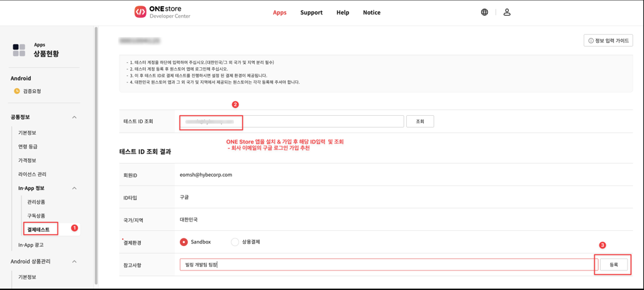
Task: Select the 상용결제 radio option
Action: 235,242
